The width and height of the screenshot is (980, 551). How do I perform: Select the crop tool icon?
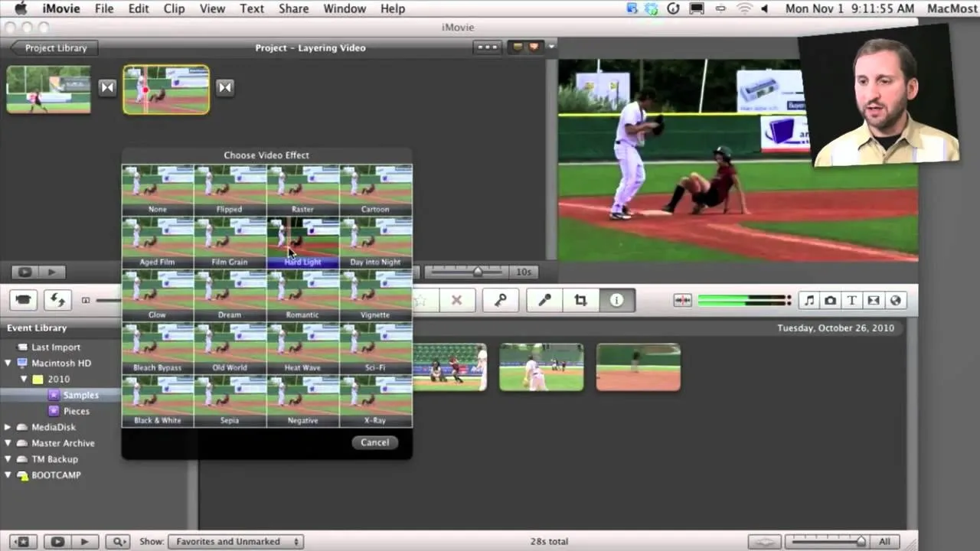pos(580,300)
